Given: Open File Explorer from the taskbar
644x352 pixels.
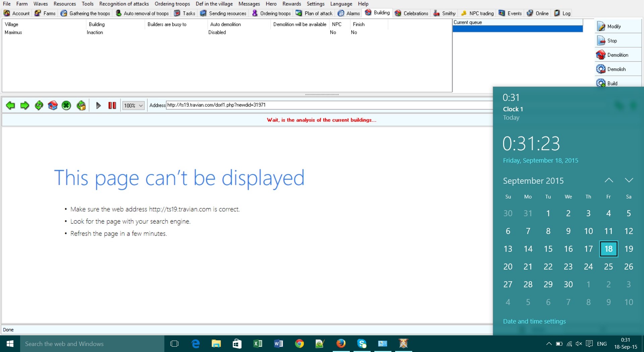Looking at the screenshot, I should (x=216, y=344).
